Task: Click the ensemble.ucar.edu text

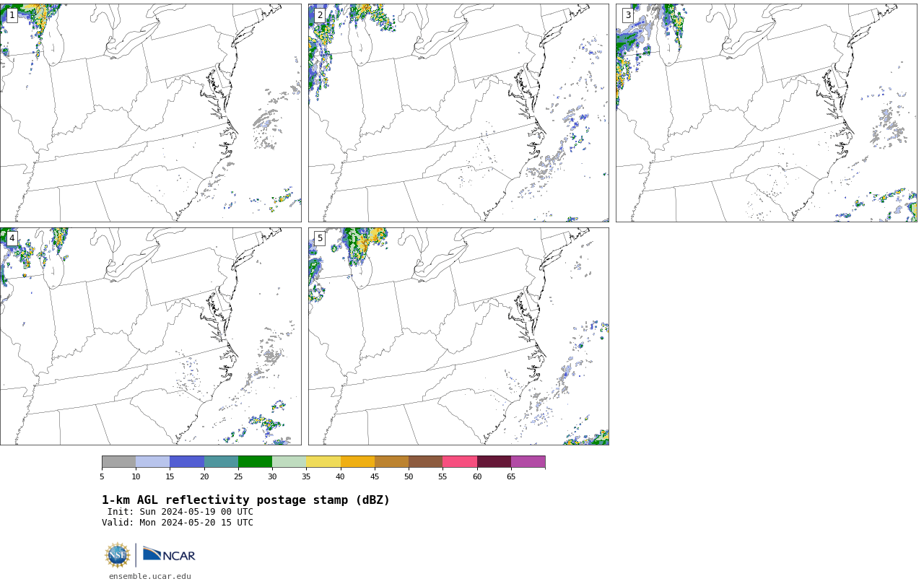Action: 150,576
